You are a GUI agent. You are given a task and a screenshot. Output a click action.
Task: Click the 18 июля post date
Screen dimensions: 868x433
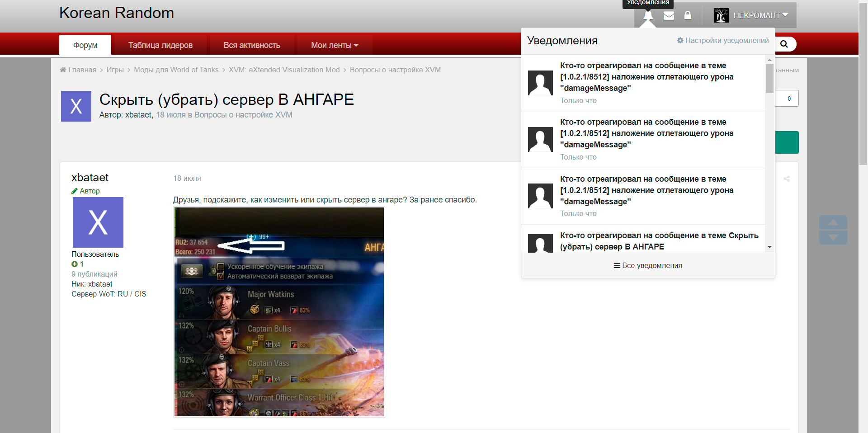pos(187,179)
